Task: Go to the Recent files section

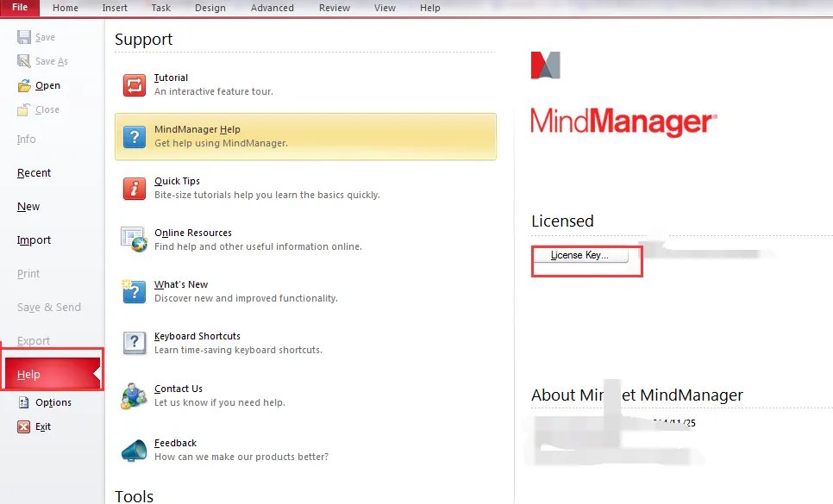Action: point(34,172)
